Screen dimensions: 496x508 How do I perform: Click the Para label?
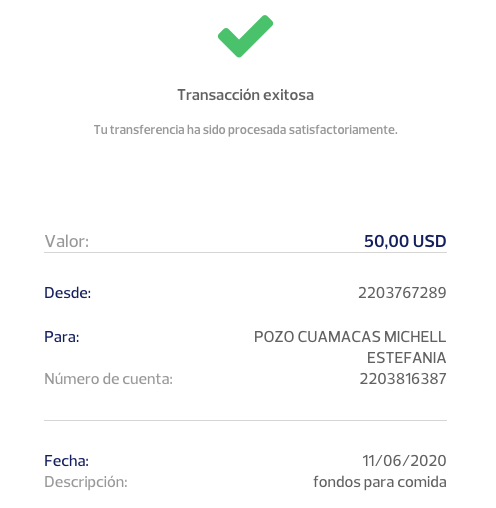click(62, 337)
